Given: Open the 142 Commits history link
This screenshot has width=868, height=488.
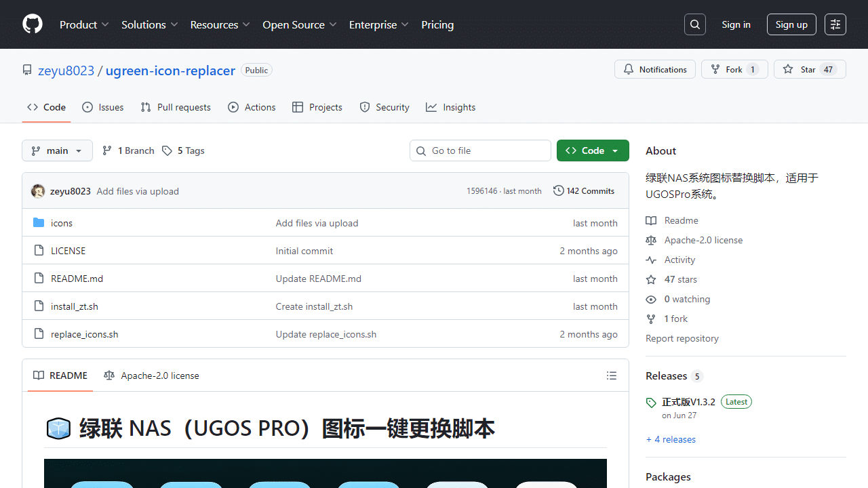Looking at the screenshot, I should coord(584,191).
